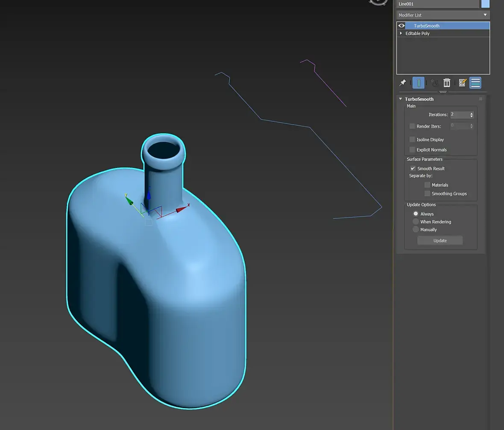Viewport: 504px width, 430px height.
Task: Click the Line001 object name field
Action: coord(437,4)
